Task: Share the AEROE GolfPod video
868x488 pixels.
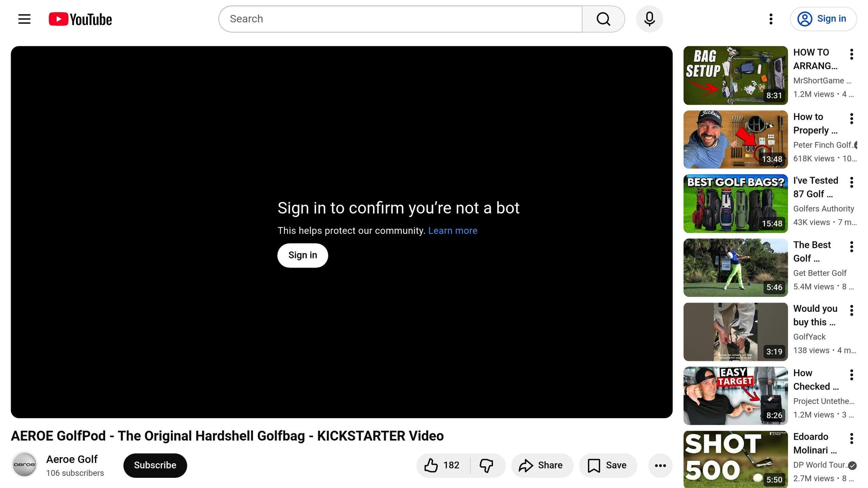Action: (542, 466)
